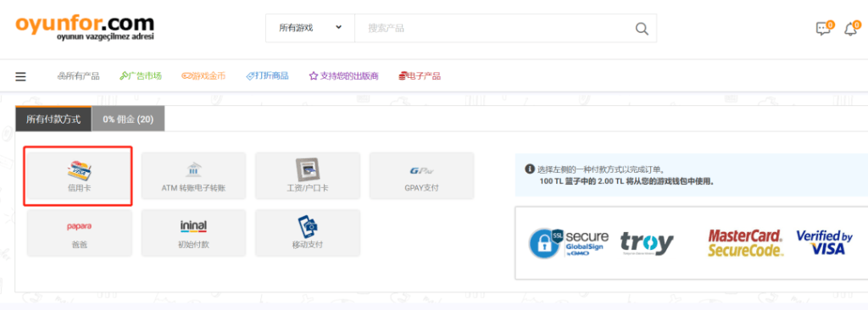Choose the 信用卡 credit card payment

[78, 175]
